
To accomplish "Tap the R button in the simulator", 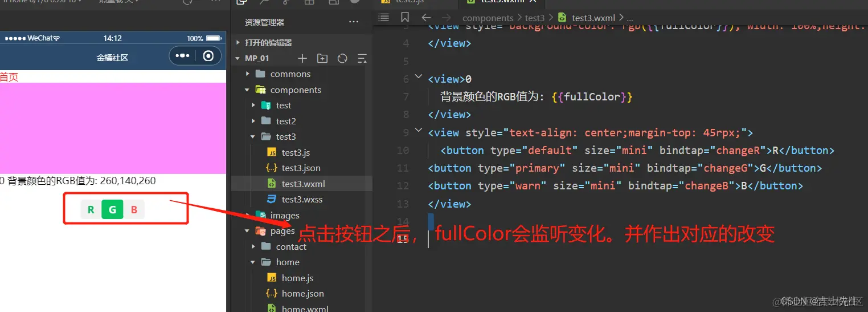I will click(91, 210).
